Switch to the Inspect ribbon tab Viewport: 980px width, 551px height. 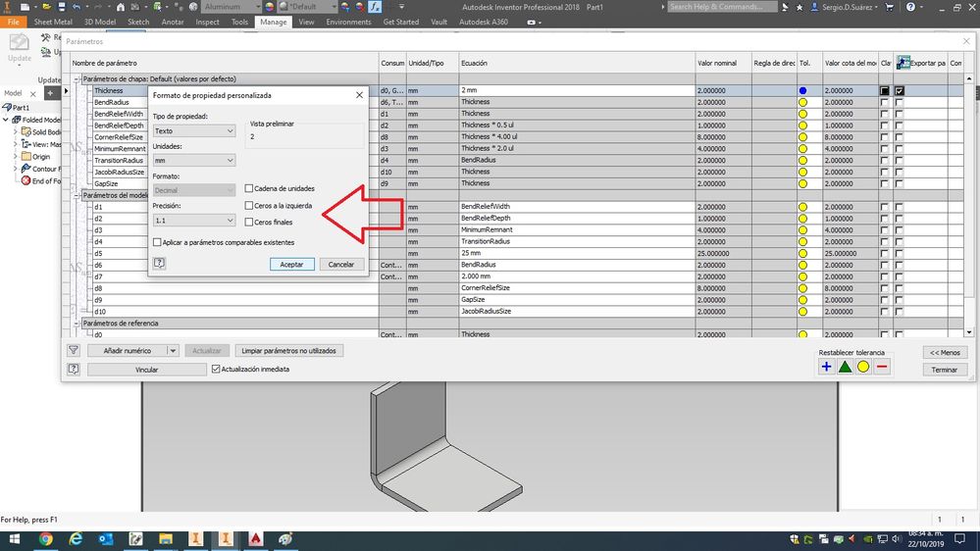208,22
